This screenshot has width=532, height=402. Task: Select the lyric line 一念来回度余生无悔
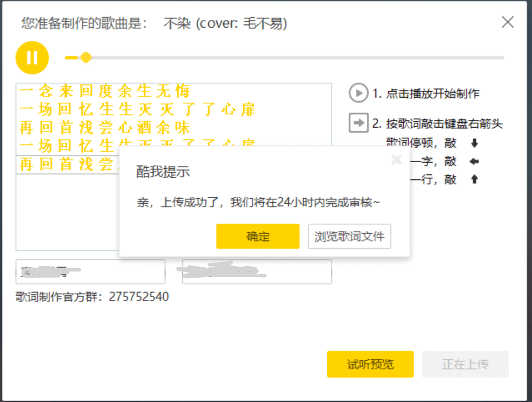coord(105,91)
